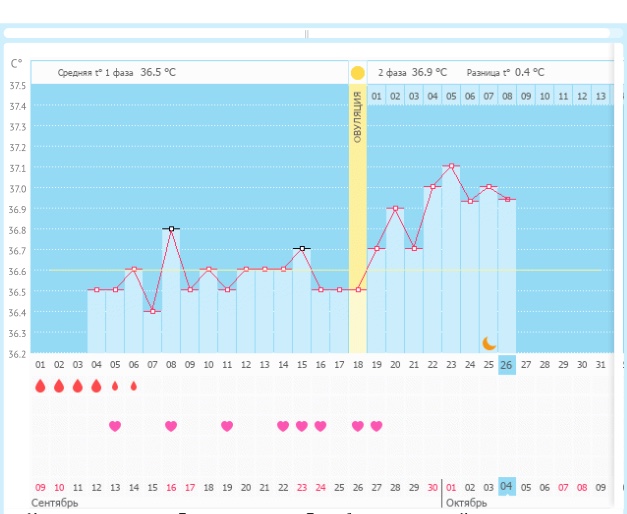Select the blood drop on cycle day 01

point(40,385)
